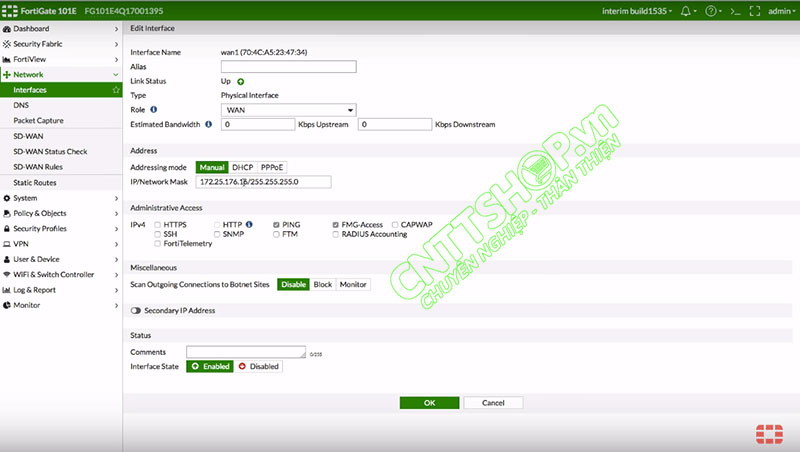Click the Alias input field

[x=288, y=66]
